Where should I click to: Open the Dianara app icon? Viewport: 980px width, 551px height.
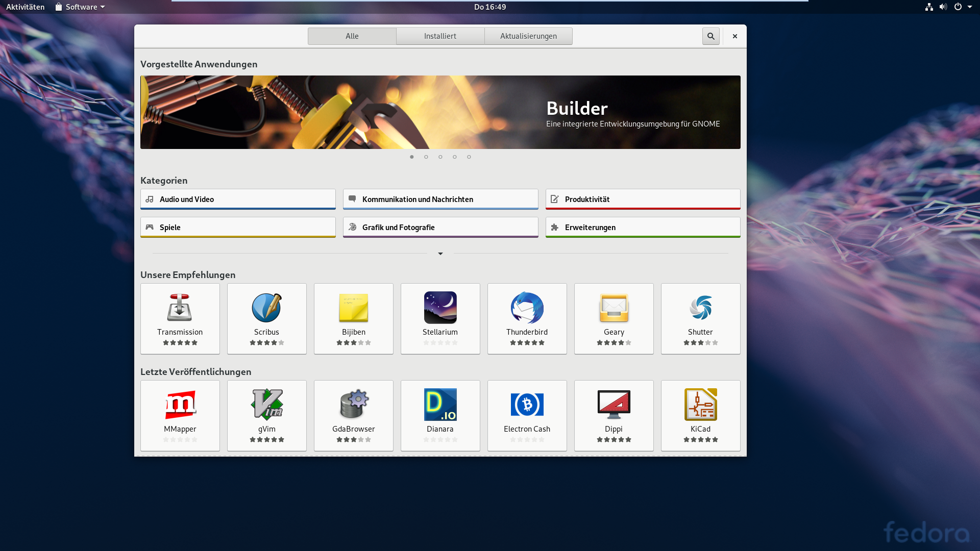pyautogui.click(x=440, y=405)
